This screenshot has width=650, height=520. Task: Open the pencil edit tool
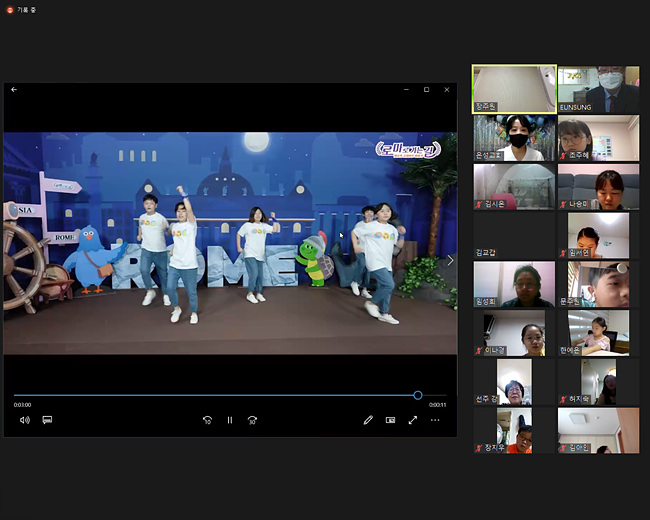click(368, 420)
